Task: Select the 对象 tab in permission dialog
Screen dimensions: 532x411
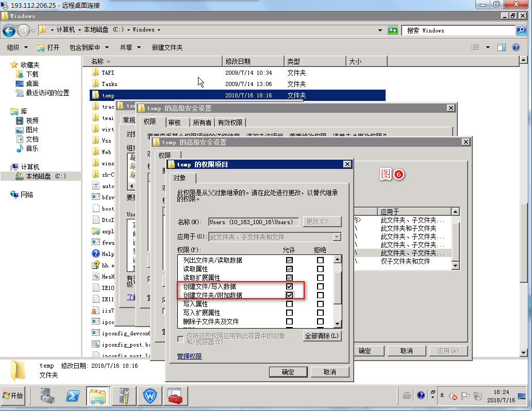Action: (x=179, y=178)
